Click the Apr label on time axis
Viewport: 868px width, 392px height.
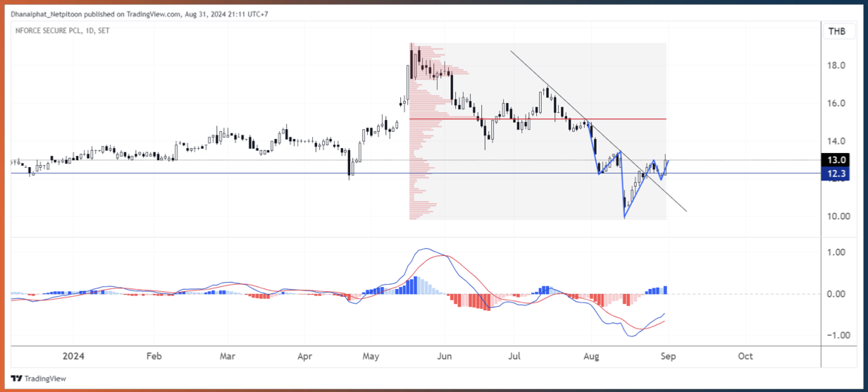pos(304,356)
